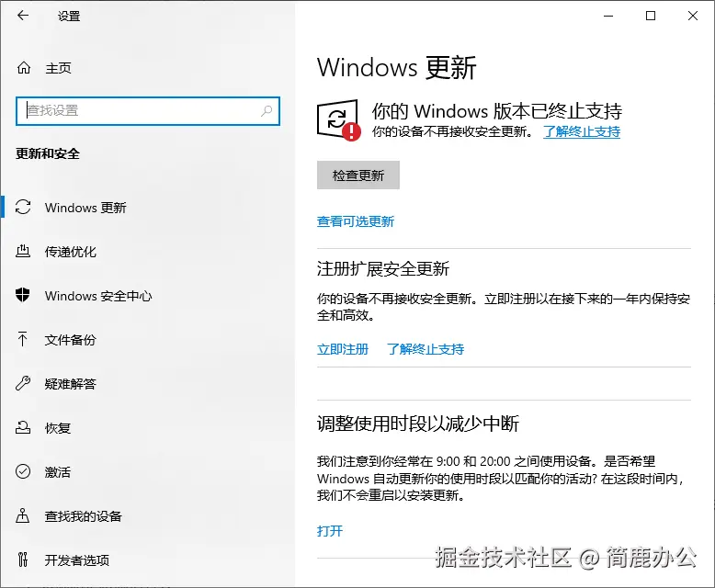Click the 查找我的设备 locator icon

click(23, 516)
